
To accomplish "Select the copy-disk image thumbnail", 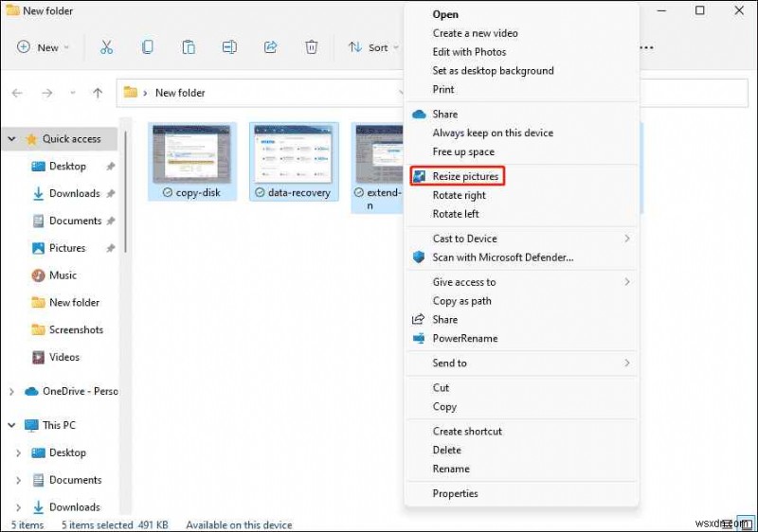I will point(192,153).
